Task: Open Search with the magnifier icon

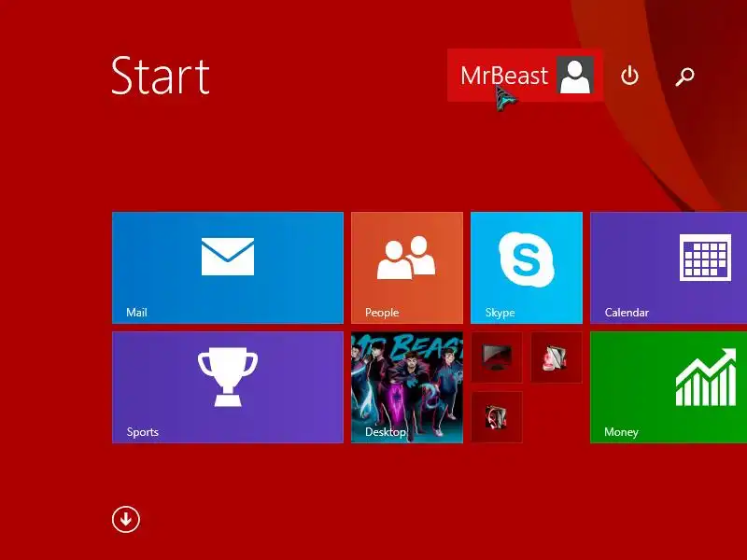Action: tap(684, 77)
